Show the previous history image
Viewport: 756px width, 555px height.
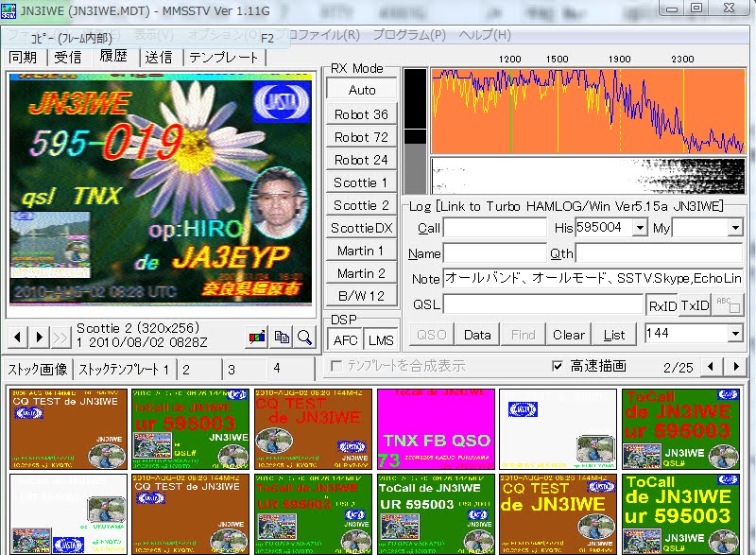click(x=18, y=336)
